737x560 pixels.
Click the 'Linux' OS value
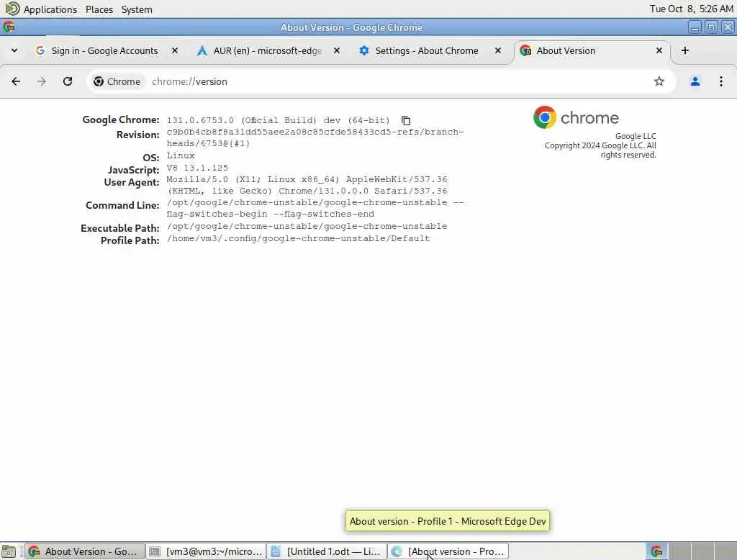(x=181, y=155)
